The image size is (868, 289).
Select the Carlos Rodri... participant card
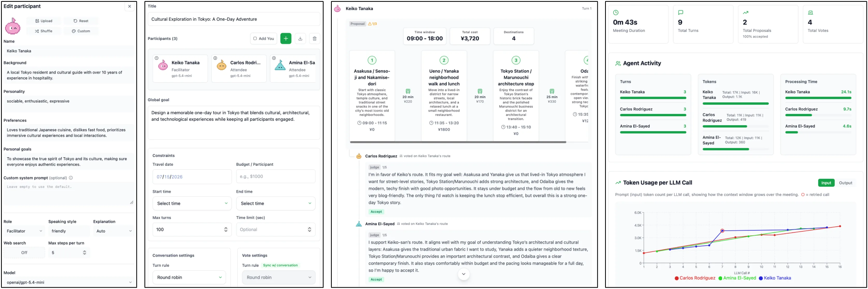click(x=239, y=69)
